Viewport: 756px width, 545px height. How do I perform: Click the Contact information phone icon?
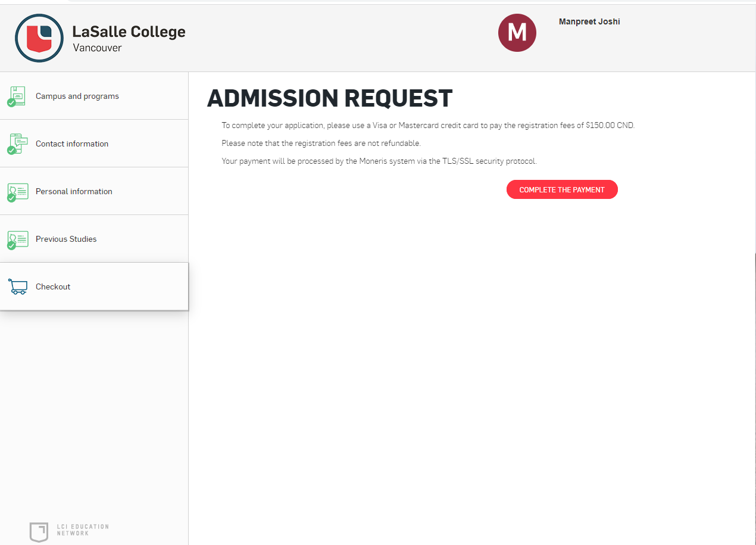coord(18,143)
